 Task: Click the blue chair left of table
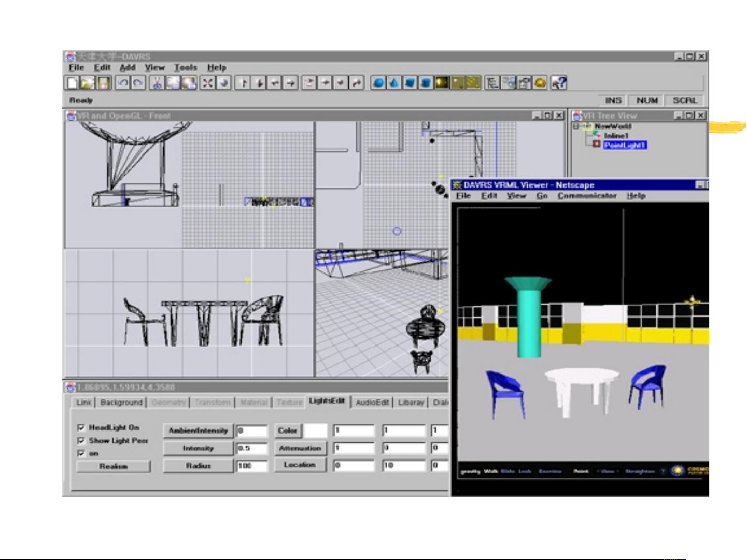(505, 394)
